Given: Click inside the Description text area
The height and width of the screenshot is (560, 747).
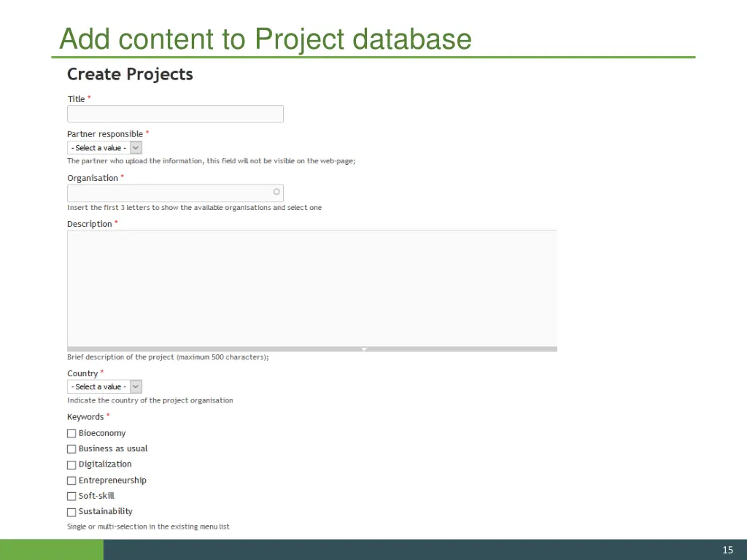Looking at the screenshot, I should 312,289.
